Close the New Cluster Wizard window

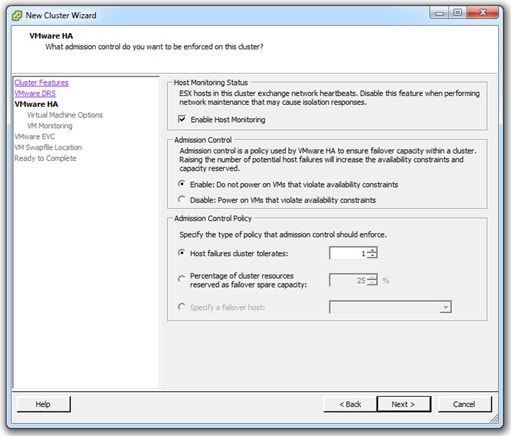click(483, 13)
